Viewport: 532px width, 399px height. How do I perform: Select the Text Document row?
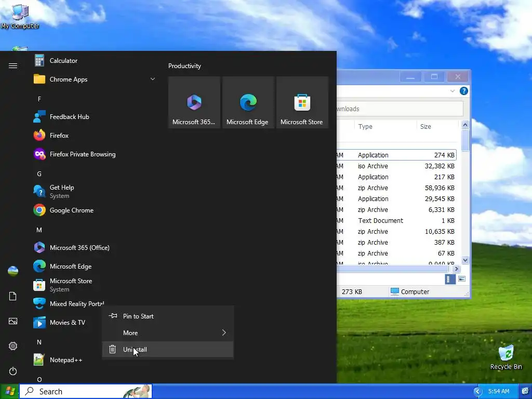[396, 220]
